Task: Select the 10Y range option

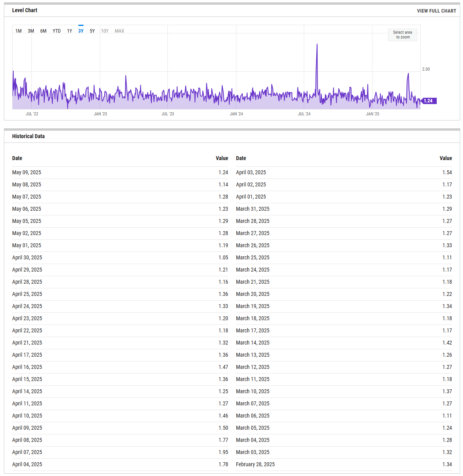Action: (x=105, y=31)
